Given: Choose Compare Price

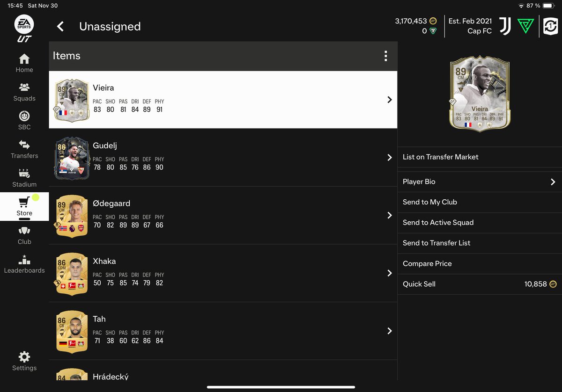Looking at the screenshot, I should pos(480,264).
